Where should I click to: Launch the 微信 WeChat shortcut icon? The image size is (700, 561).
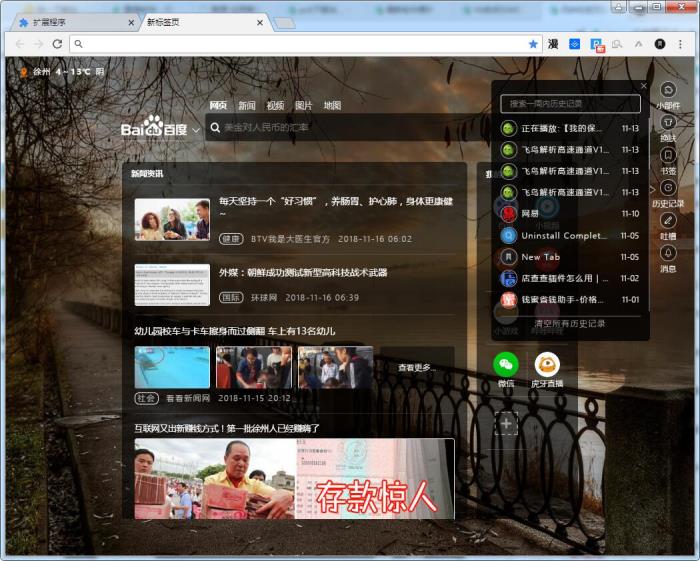pos(506,364)
